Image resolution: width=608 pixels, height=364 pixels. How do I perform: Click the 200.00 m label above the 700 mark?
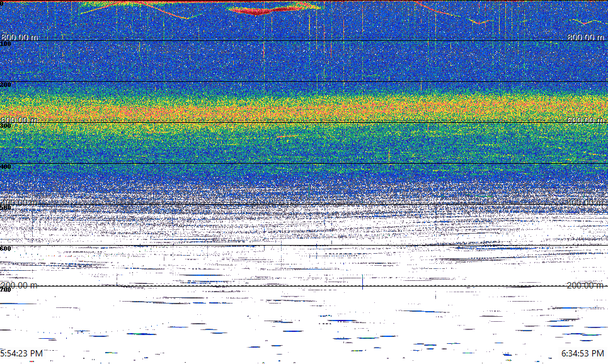point(19,285)
